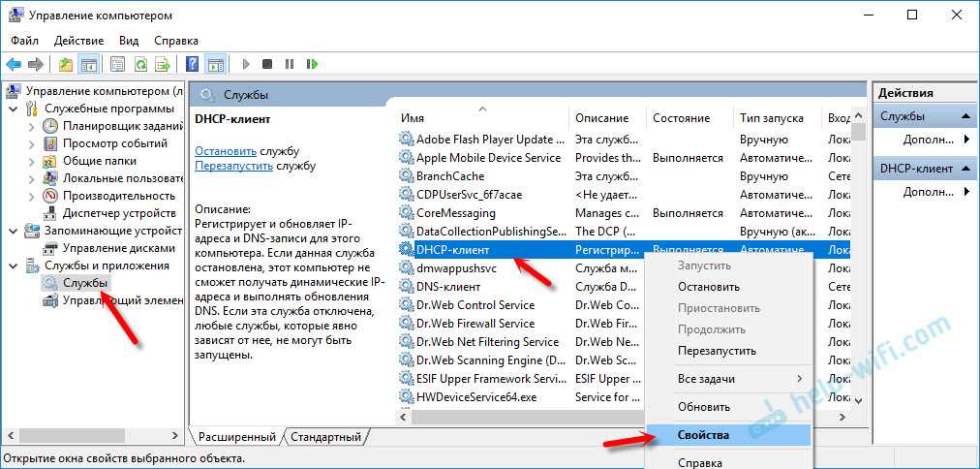This screenshot has height=469, width=980.
Task: Click the Back arrow toolbar icon
Action: point(14,64)
